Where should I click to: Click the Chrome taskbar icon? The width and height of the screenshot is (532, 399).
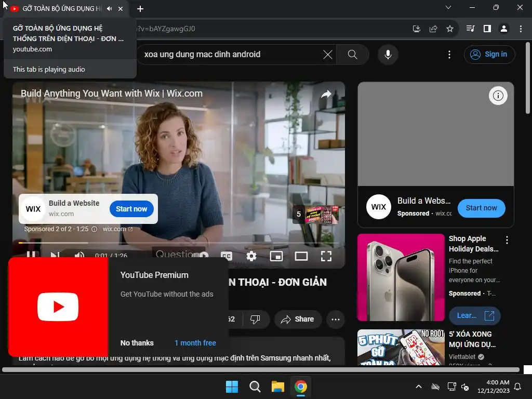301,387
